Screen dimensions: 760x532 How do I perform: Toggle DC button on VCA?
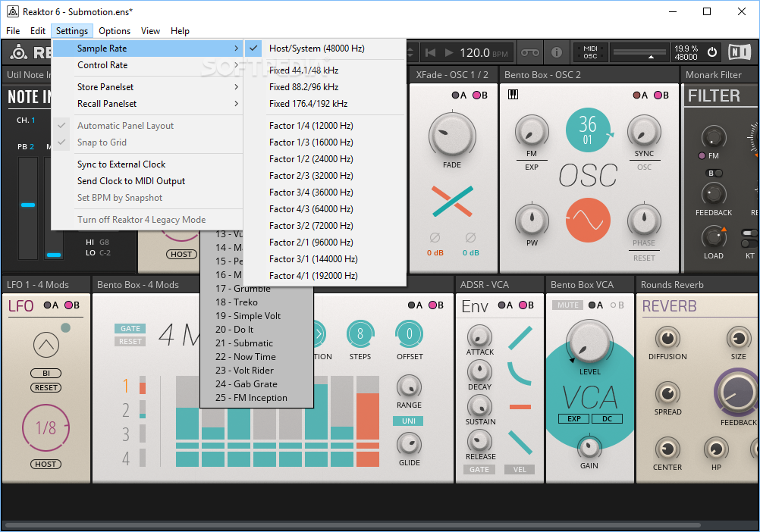(x=608, y=419)
